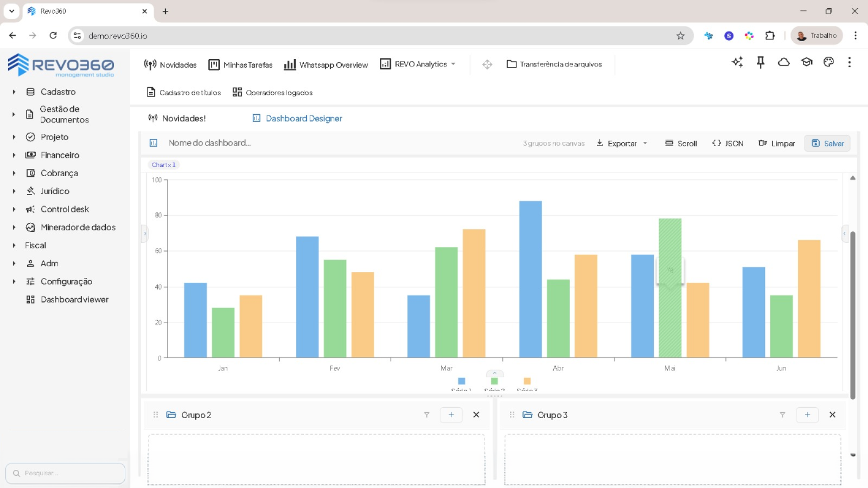Open a new browser tab
The image size is (868, 488).
point(165,11)
